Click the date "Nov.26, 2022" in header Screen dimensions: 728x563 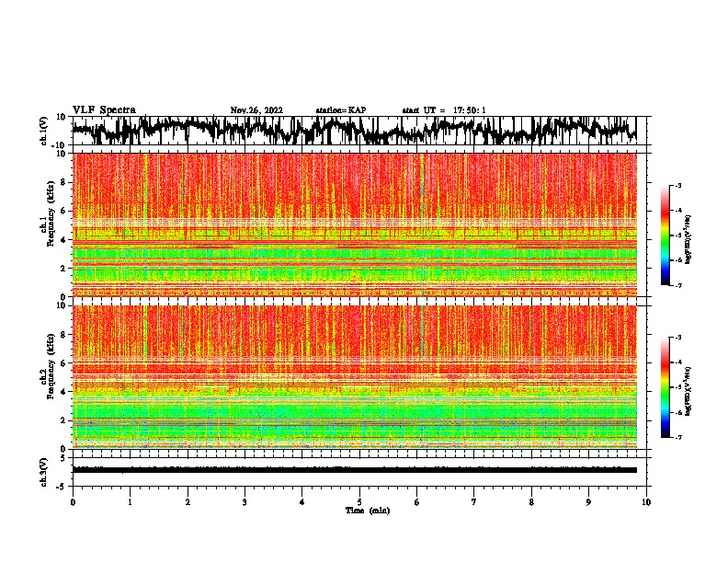256,110
